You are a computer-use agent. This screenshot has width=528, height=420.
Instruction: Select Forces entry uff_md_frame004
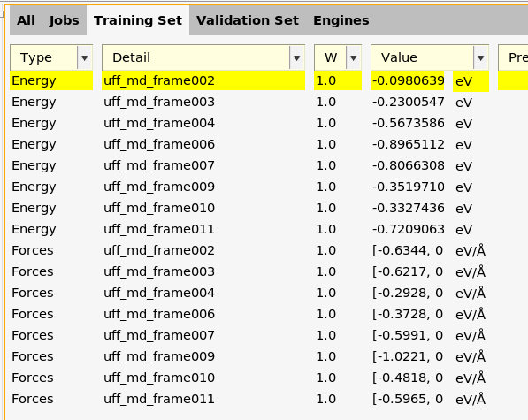pos(159,293)
